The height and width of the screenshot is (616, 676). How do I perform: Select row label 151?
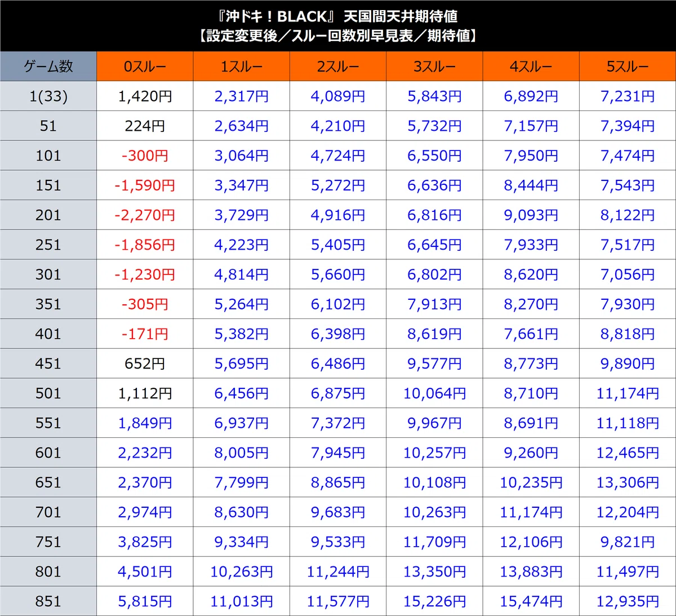(x=48, y=185)
